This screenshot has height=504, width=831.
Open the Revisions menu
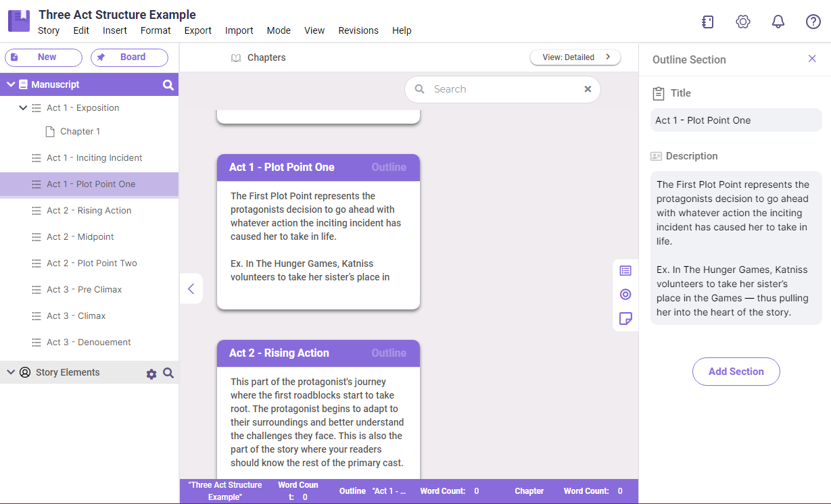pos(358,30)
